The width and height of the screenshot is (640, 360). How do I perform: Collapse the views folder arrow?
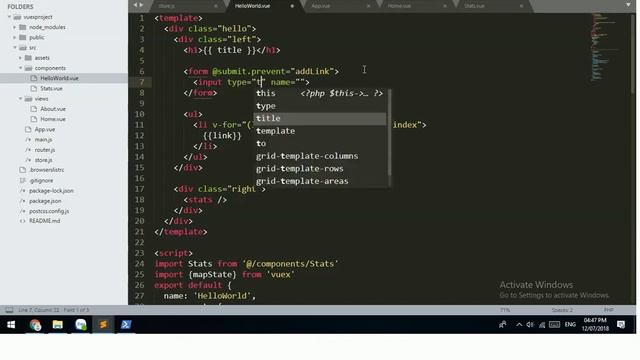pos(20,99)
